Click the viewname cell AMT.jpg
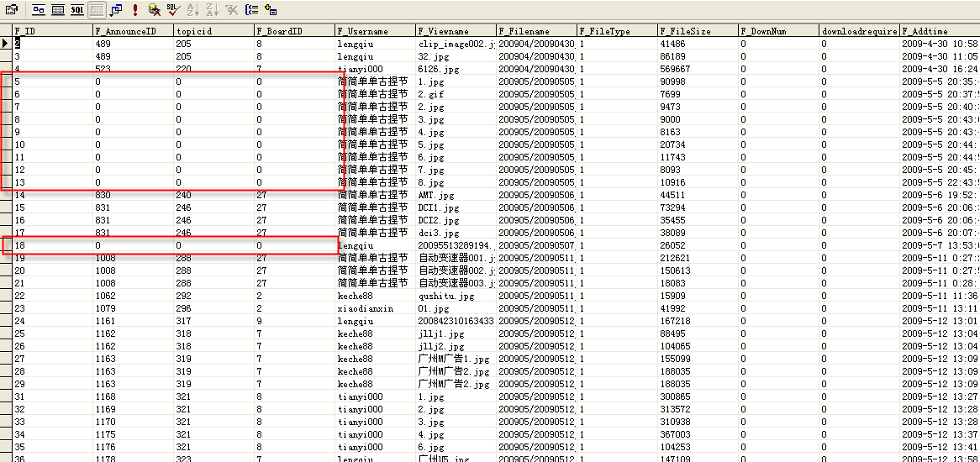The height and width of the screenshot is (462, 980). click(x=456, y=195)
